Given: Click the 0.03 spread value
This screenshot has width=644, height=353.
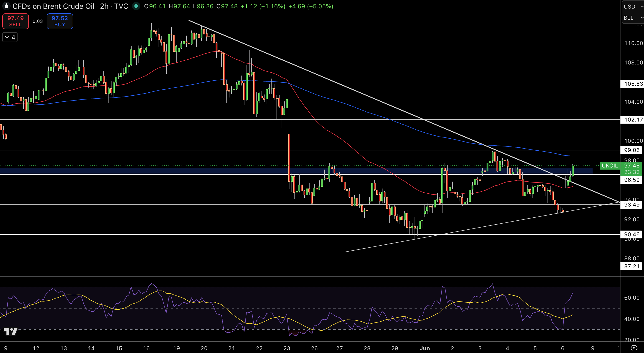Looking at the screenshot, I should [x=38, y=21].
